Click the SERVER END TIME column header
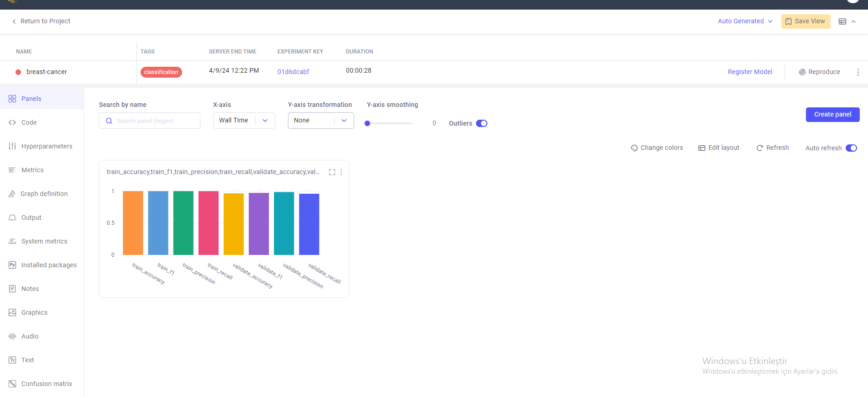 click(233, 52)
